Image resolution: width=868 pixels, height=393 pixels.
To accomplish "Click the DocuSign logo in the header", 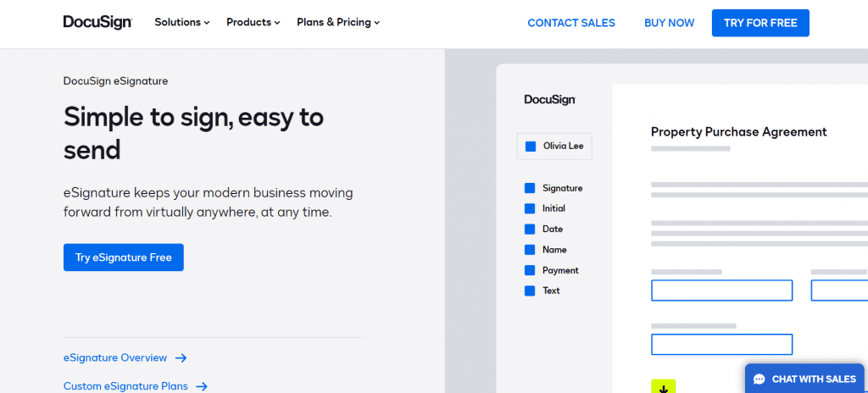I will [x=97, y=23].
